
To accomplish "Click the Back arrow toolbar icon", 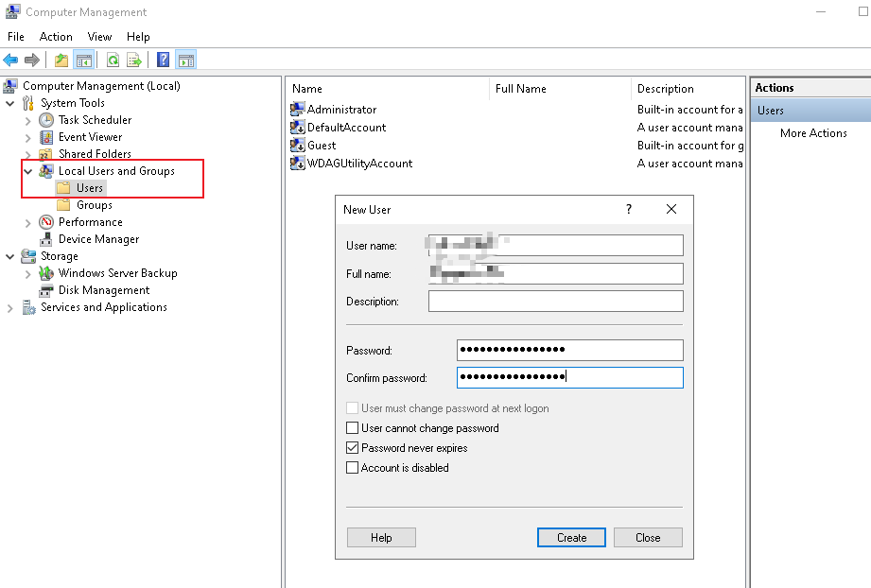I will tap(11, 61).
